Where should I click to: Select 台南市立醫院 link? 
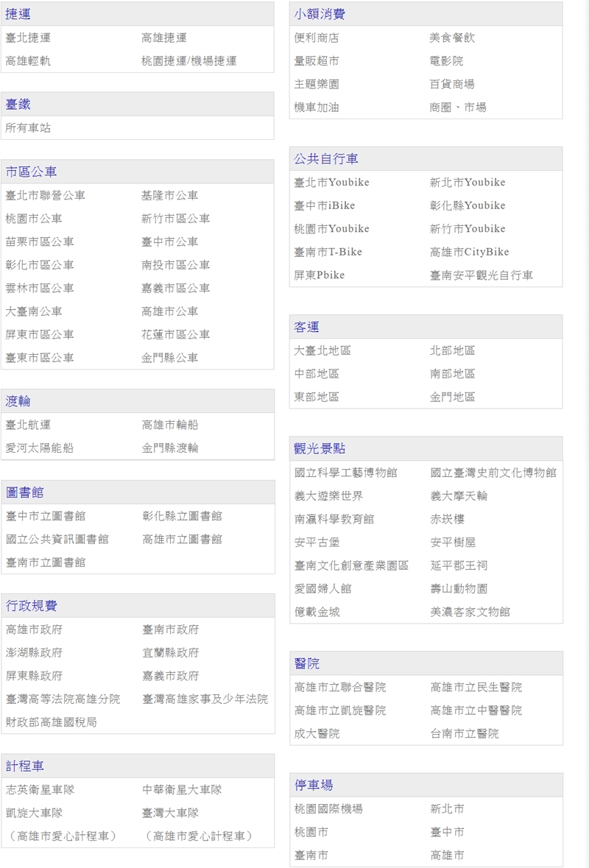465,735
